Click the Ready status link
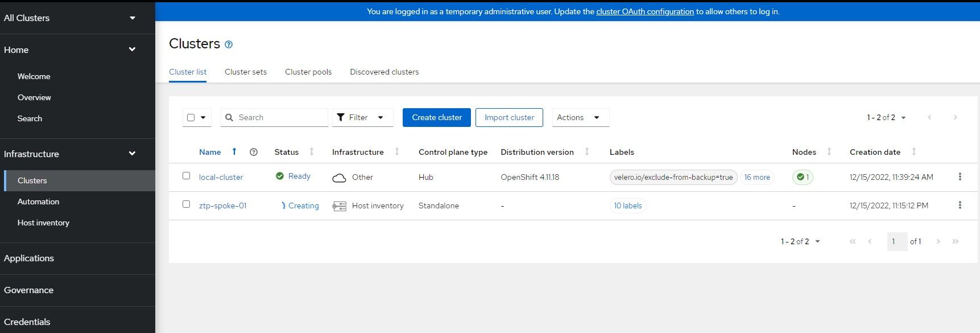The width and height of the screenshot is (980, 333). 299,176
